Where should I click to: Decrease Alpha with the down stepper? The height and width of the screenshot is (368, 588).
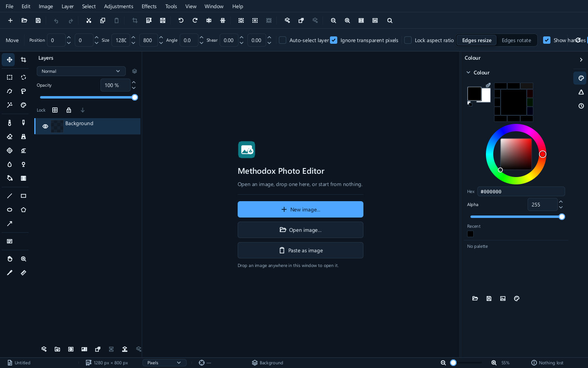tap(561, 207)
